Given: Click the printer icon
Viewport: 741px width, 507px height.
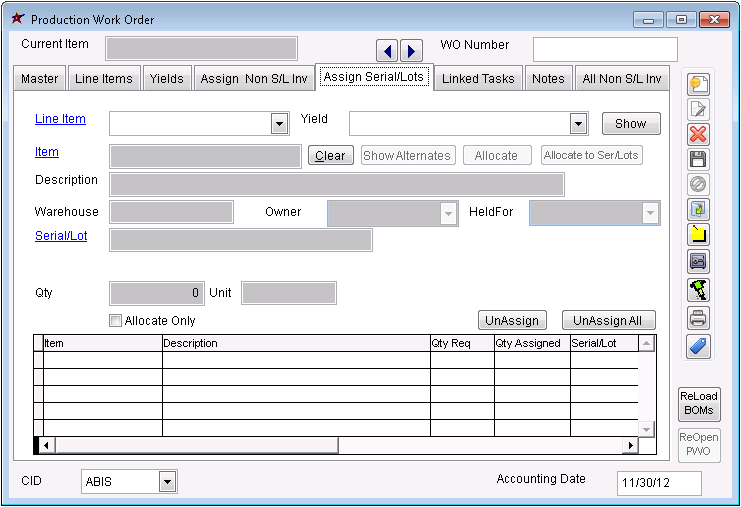Looking at the screenshot, I should coord(698,319).
